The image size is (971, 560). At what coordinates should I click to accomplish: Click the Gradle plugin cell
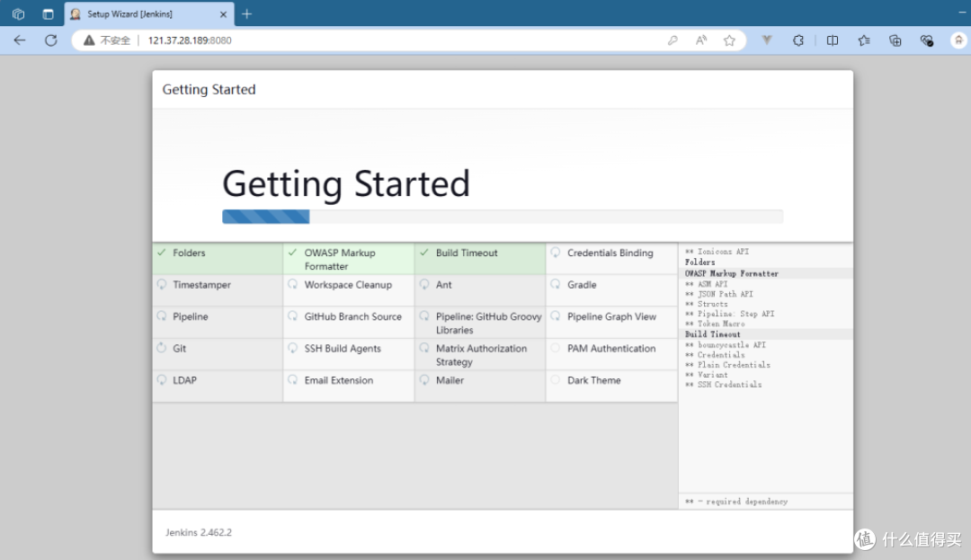click(612, 291)
